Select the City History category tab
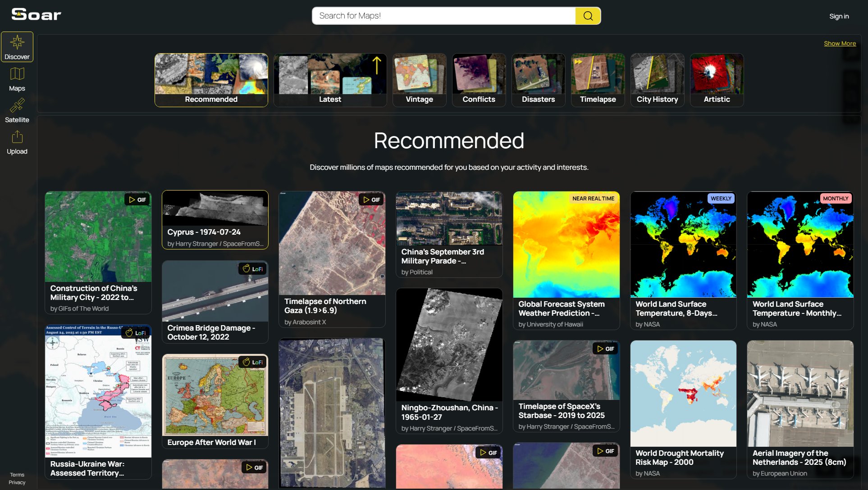 pyautogui.click(x=658, y=80)
